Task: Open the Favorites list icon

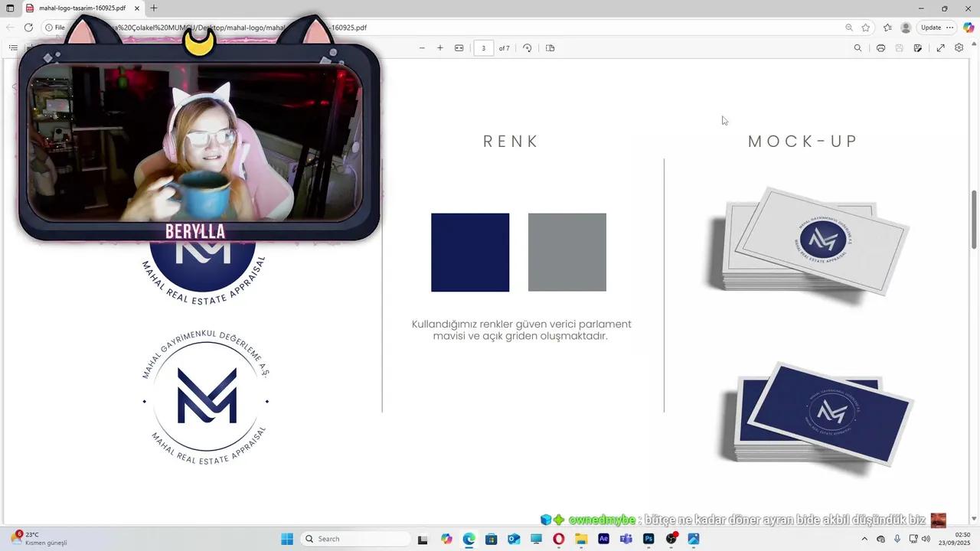Action: pyautogui.click(x=887, y=28)
